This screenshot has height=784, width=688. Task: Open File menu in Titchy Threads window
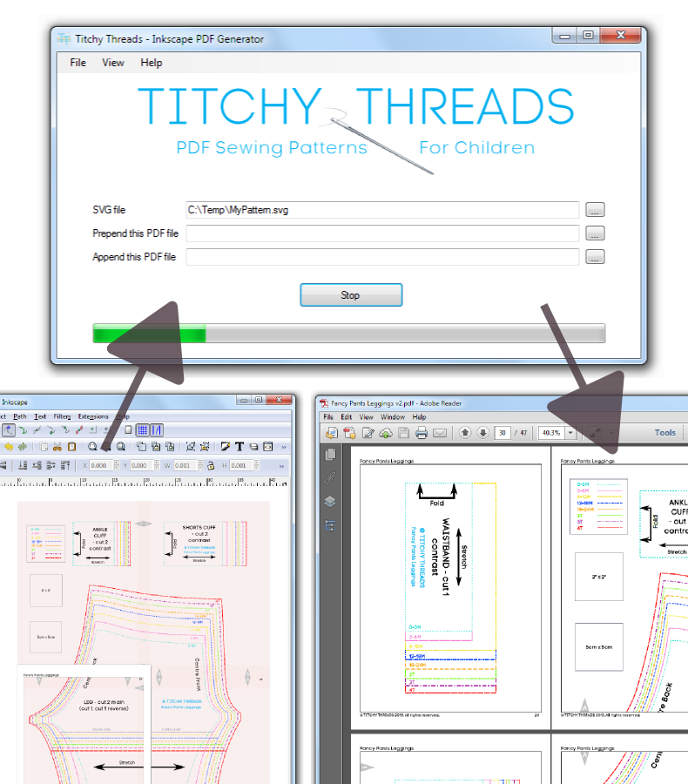pos(78,63)
